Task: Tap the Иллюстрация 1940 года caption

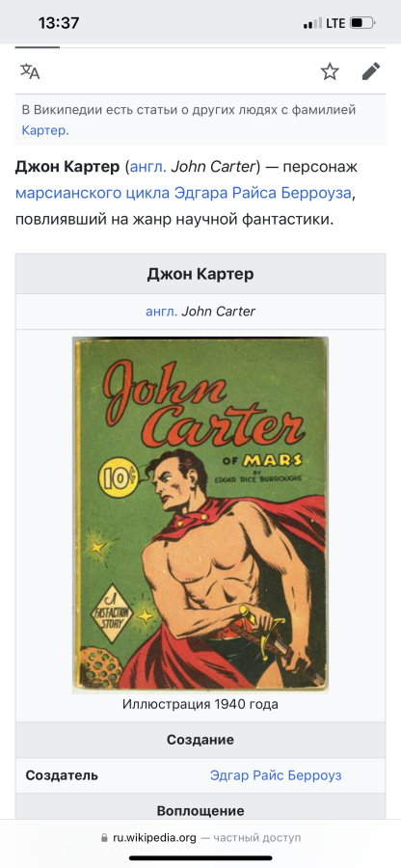Action: click(200, 704)
